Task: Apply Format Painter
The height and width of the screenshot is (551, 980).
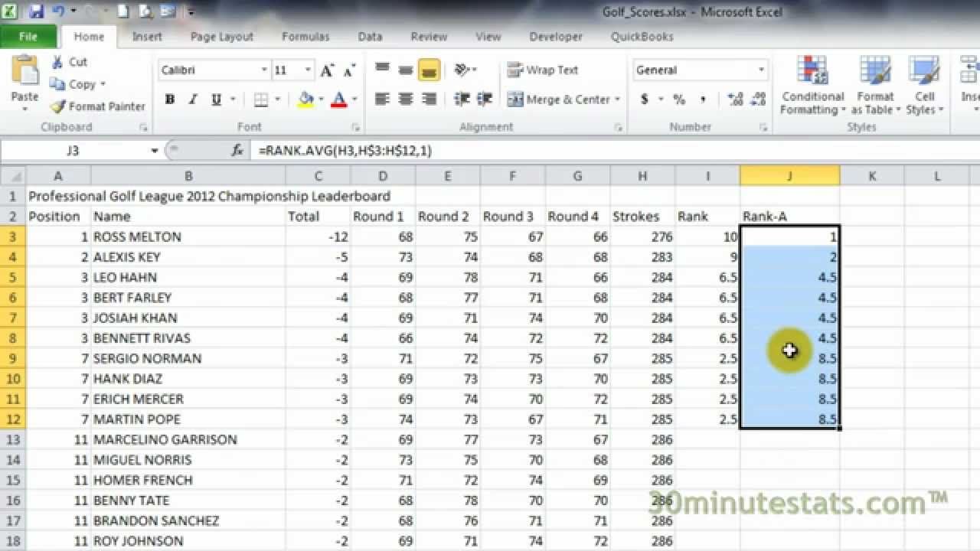Action: (97, 106)
